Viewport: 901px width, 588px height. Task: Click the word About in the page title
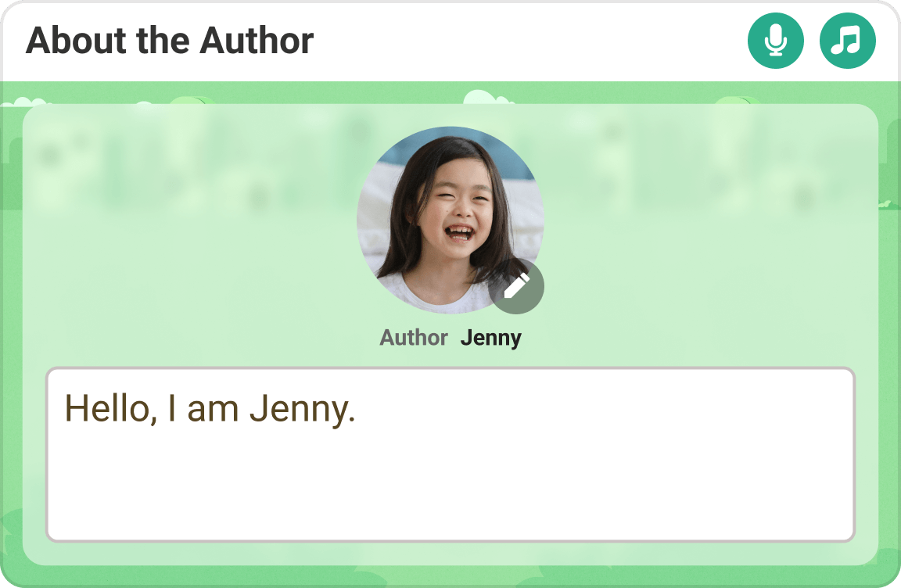(76, 41)
